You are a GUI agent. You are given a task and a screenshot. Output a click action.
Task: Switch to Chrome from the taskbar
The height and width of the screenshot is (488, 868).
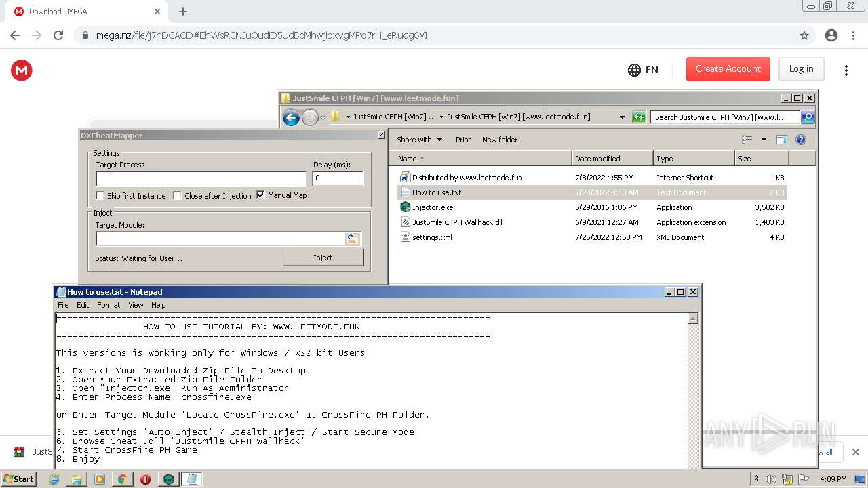point(122,479)
